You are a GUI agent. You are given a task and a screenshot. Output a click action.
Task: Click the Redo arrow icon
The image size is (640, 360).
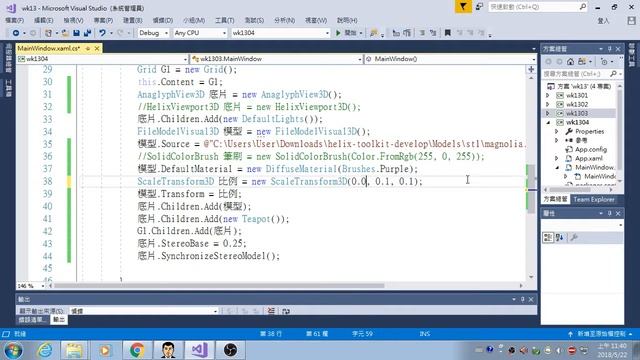pos(120,33)
